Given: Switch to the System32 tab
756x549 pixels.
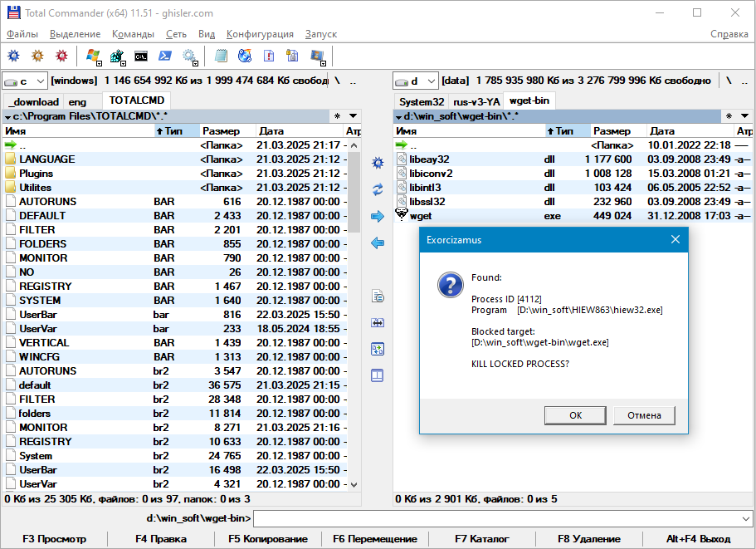Looking at the screenshot, I should click(421, 101).
